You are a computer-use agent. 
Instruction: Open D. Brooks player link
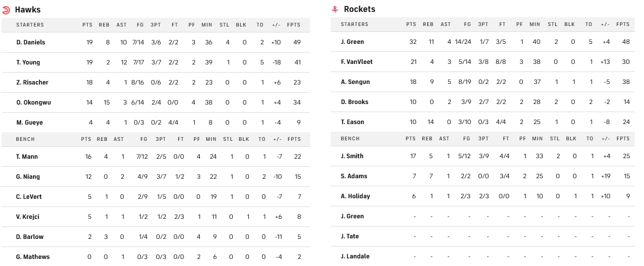354,102
